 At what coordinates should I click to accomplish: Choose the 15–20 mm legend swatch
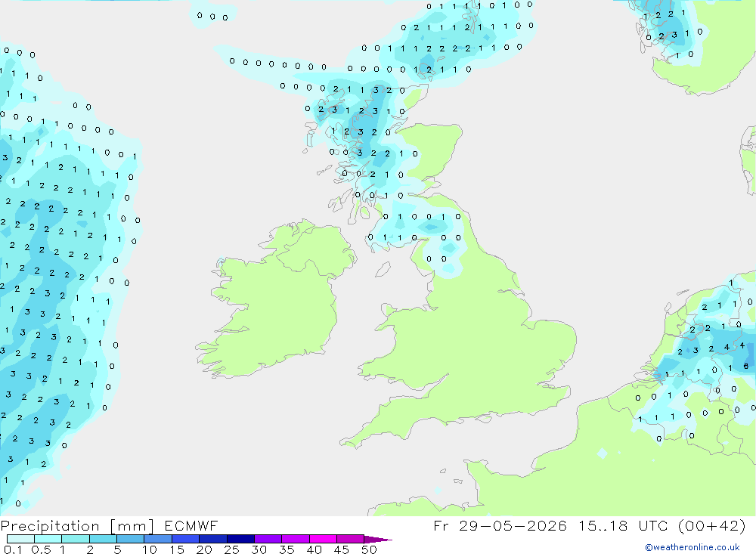[x=185, y=539]
